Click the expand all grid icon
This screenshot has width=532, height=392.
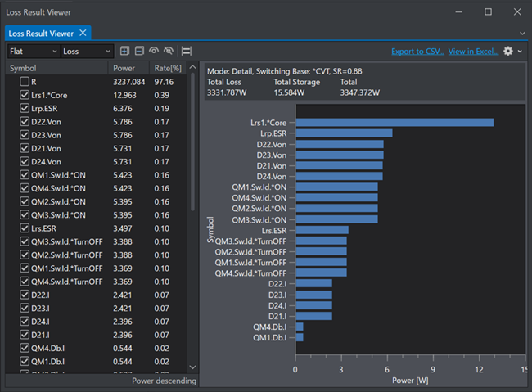(124, 51)
